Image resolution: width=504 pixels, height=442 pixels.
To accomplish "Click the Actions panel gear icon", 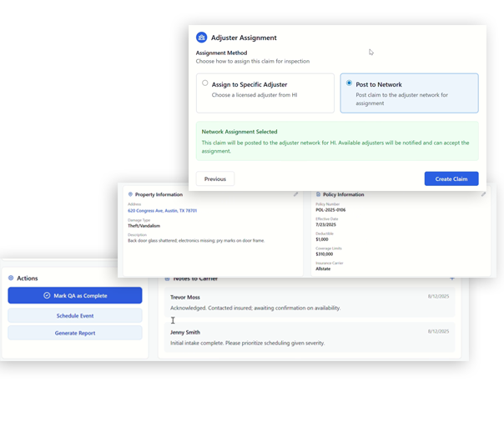I will tap(11, 278).
